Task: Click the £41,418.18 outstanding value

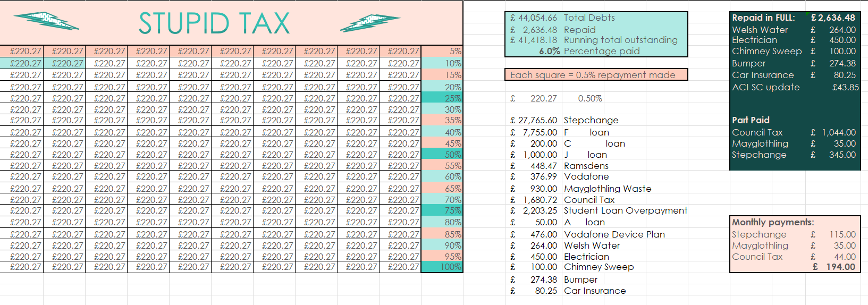Action: (534, 40)
